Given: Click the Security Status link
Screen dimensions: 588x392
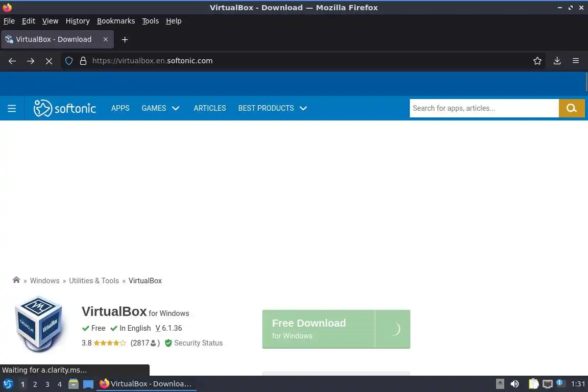Looking at the screenshot, I should coord(199,343).
